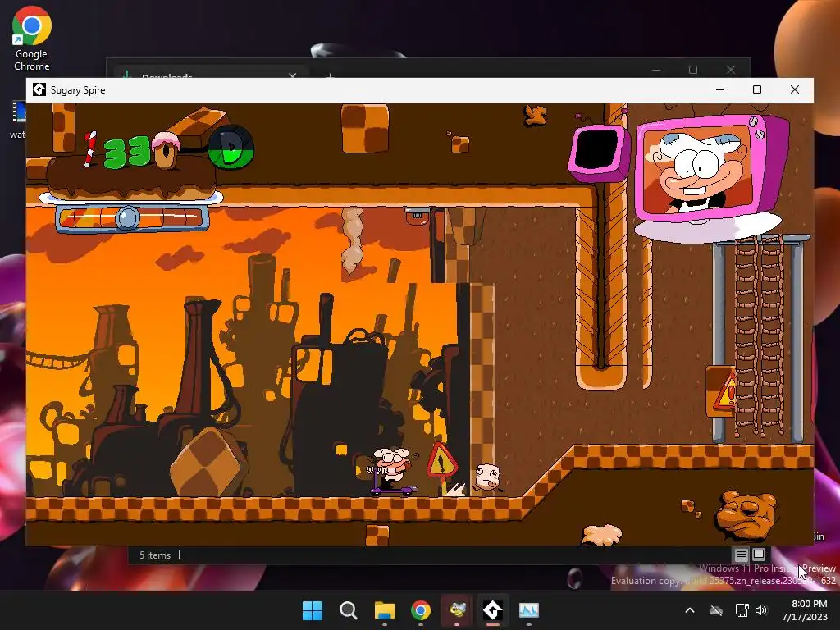This screenshot has height=630, width=840.
Task: Click the small round-headed enemy character
Action: pos(487,478)
